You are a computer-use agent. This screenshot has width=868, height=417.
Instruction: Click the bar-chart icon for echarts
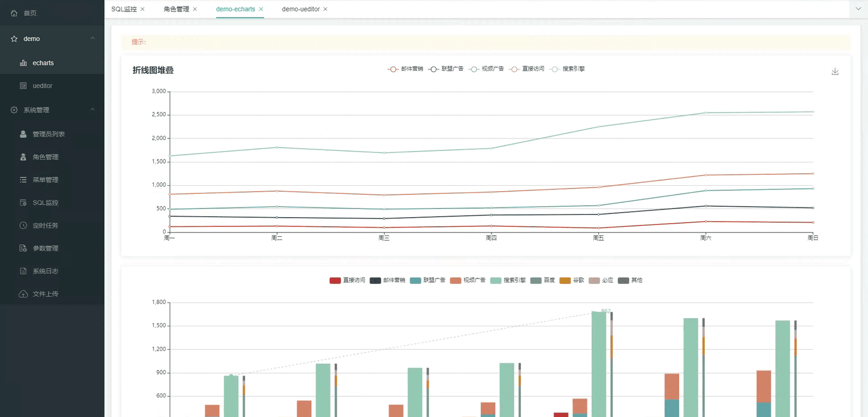[x=23, y=63]
